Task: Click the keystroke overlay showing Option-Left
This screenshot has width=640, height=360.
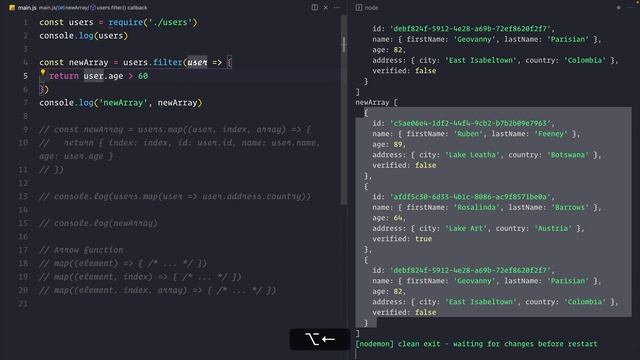Action: click(320, 339)
